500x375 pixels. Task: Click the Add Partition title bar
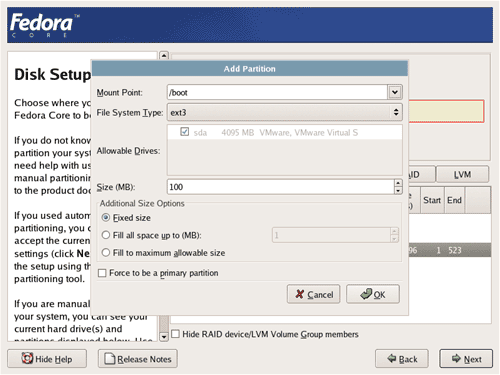[250, 69]
